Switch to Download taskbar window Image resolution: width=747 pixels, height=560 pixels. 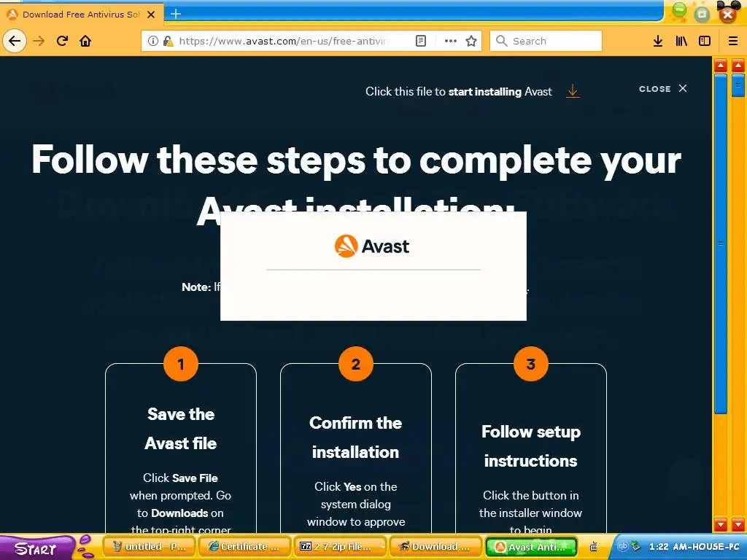pyautogui.click(x=436, y=547)
